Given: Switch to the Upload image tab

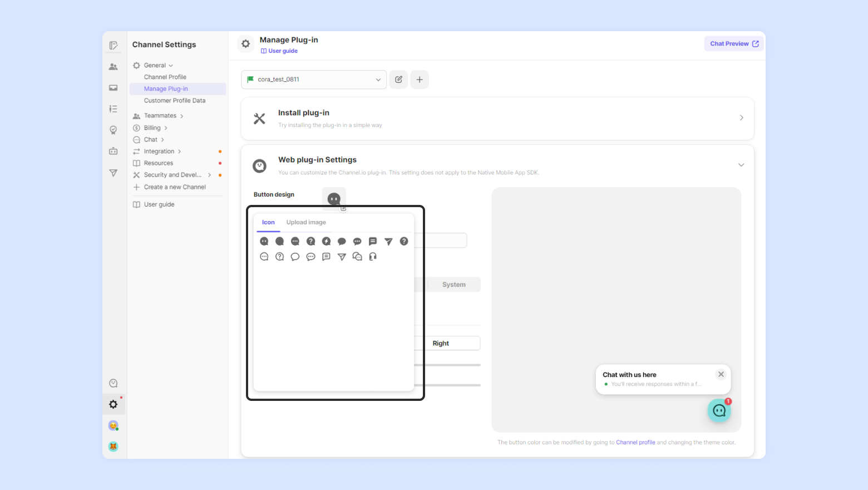Looking at the screenshot, I should click(306, 222).
